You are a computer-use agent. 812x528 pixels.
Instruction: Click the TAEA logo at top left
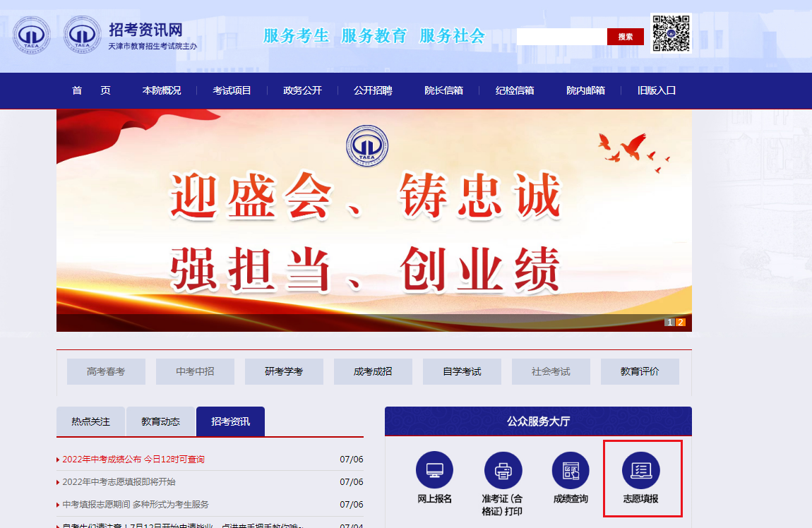pos(31,35)
